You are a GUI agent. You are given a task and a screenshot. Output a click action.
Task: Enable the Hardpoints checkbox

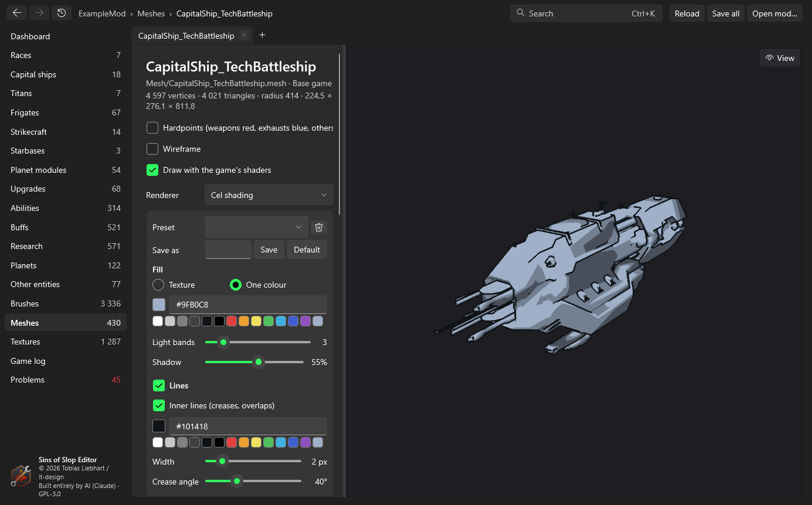152,128
